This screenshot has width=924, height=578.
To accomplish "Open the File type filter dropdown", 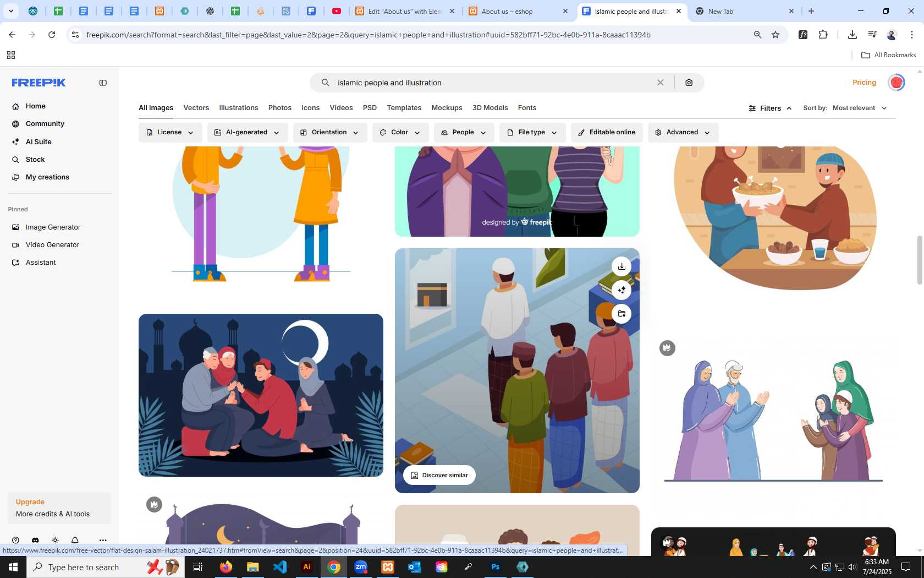I will point(532,133).
